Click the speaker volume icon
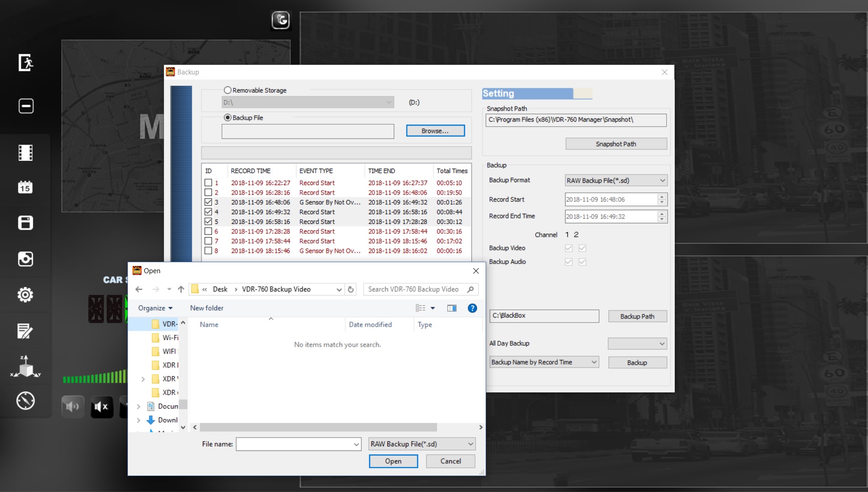 pos(73,406)
